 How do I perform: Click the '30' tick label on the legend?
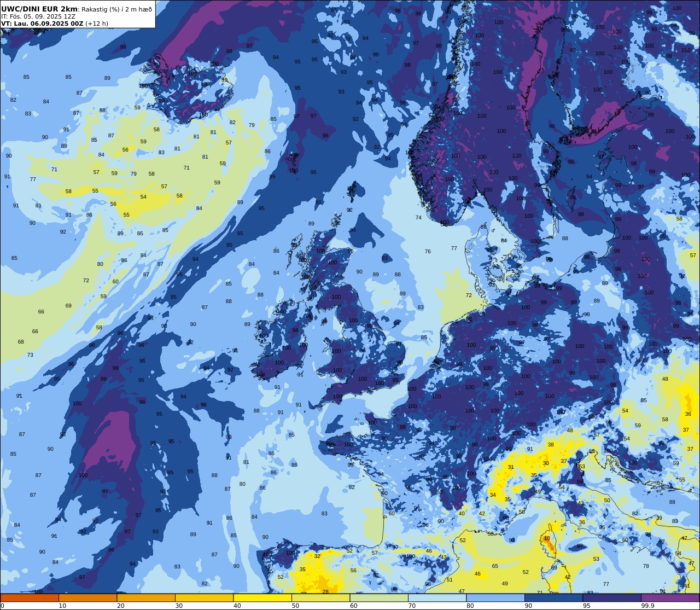179,606
